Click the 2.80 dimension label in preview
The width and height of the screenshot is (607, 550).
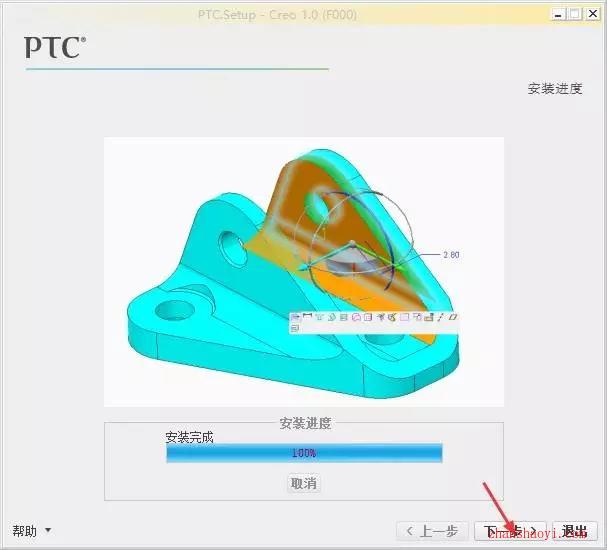451,255
